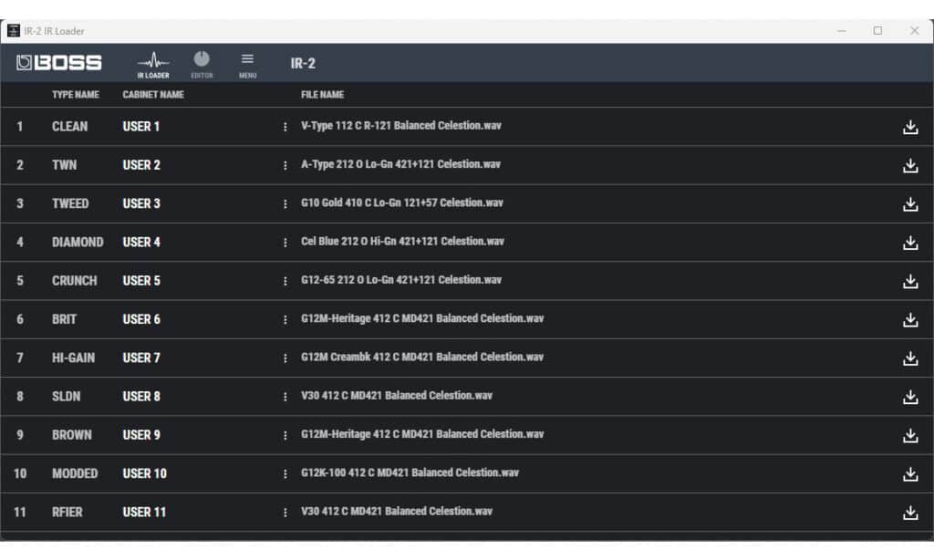
Task: Select the RFIER type name
Action: [x=67, y=512]
